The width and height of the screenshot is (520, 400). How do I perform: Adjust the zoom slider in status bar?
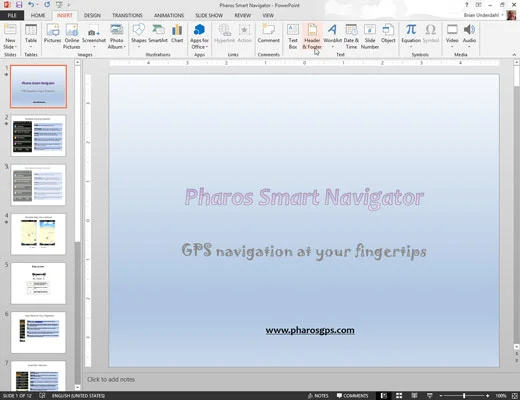464,396
